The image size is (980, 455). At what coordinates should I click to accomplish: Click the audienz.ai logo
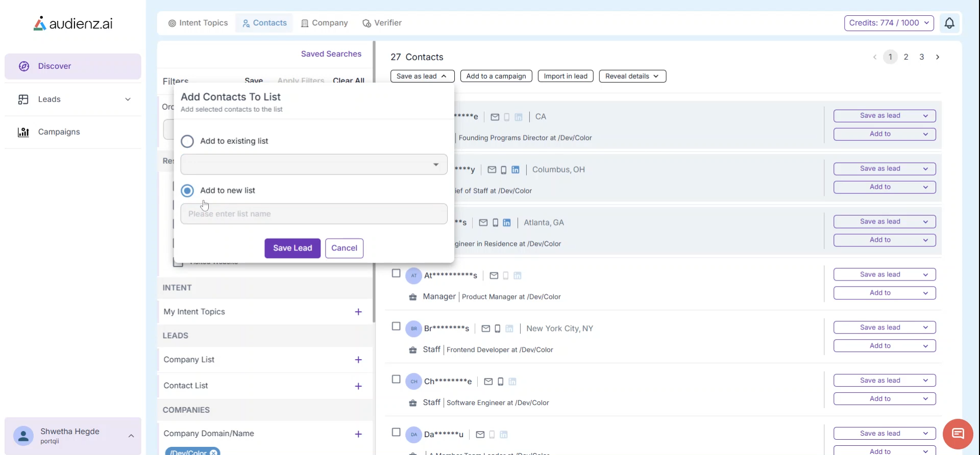(73, 23)
